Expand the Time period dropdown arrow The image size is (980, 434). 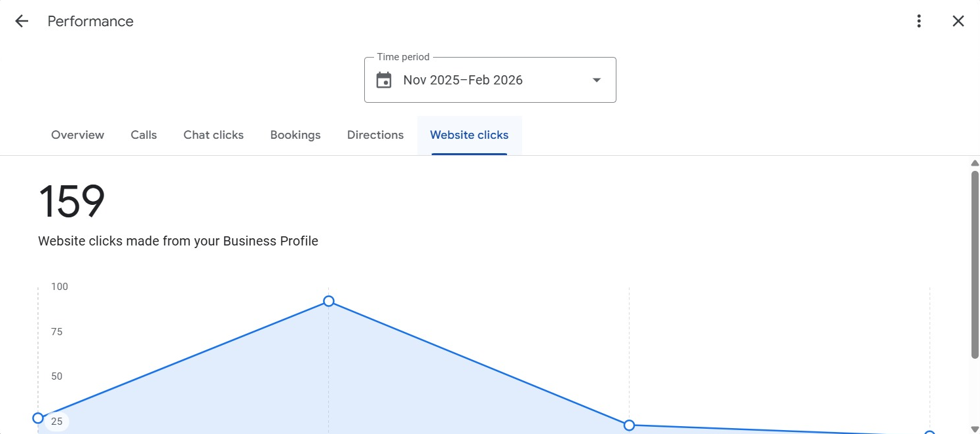coord(596,81)
